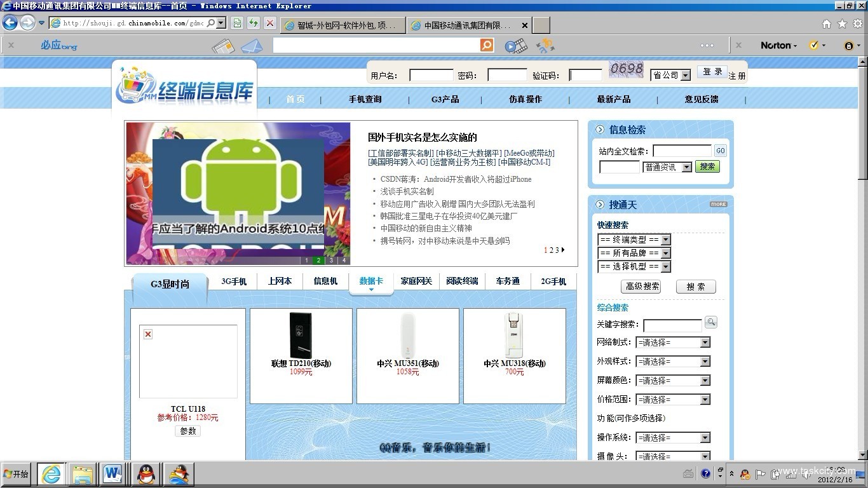The height and width of the screenshot is (488, 868).
Task: Open the 外观样式 dropdown
Action: coord(674,362)
